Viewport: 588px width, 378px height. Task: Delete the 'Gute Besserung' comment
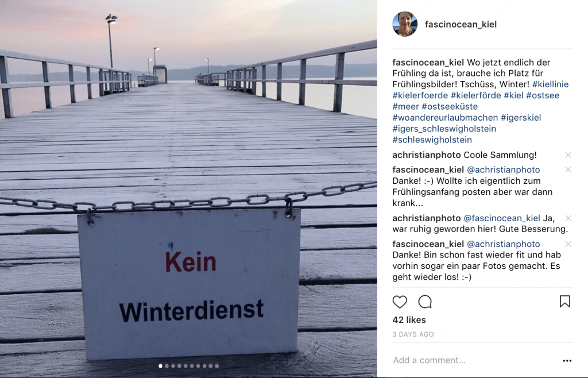568,218
